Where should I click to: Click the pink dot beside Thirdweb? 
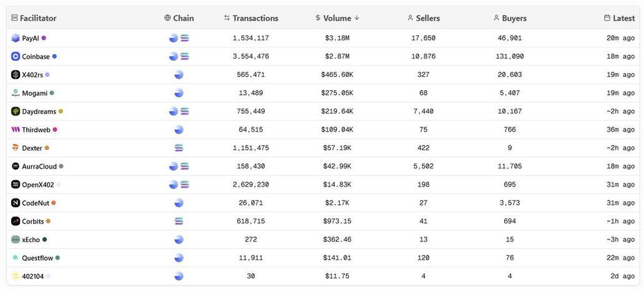[55, 130]
